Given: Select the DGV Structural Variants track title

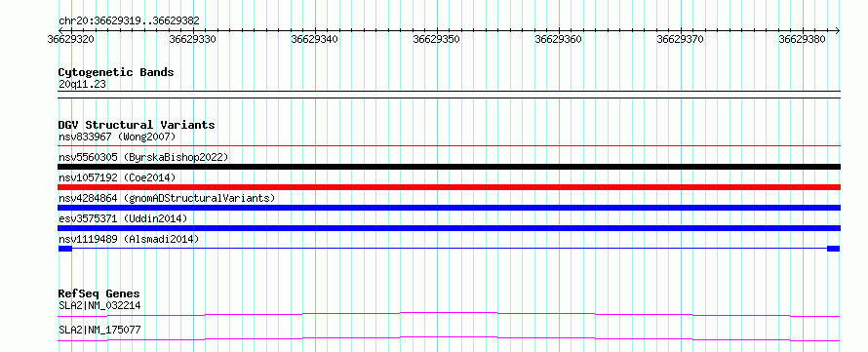Looking at the screenshot, I should point(137,125).
